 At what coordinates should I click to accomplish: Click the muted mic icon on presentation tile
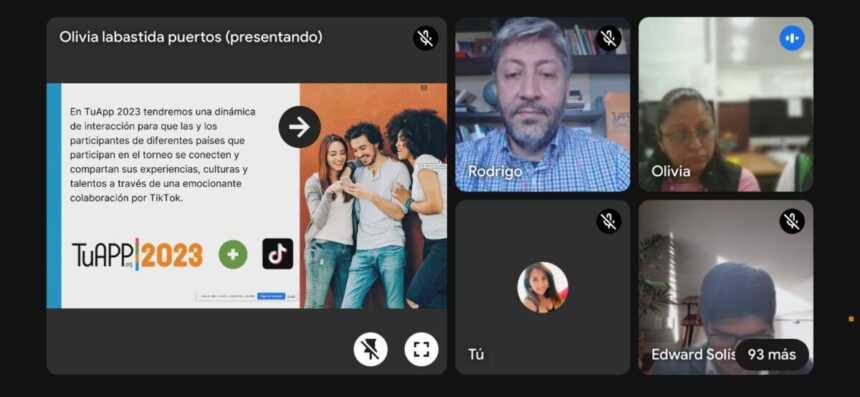click(426, 38)
